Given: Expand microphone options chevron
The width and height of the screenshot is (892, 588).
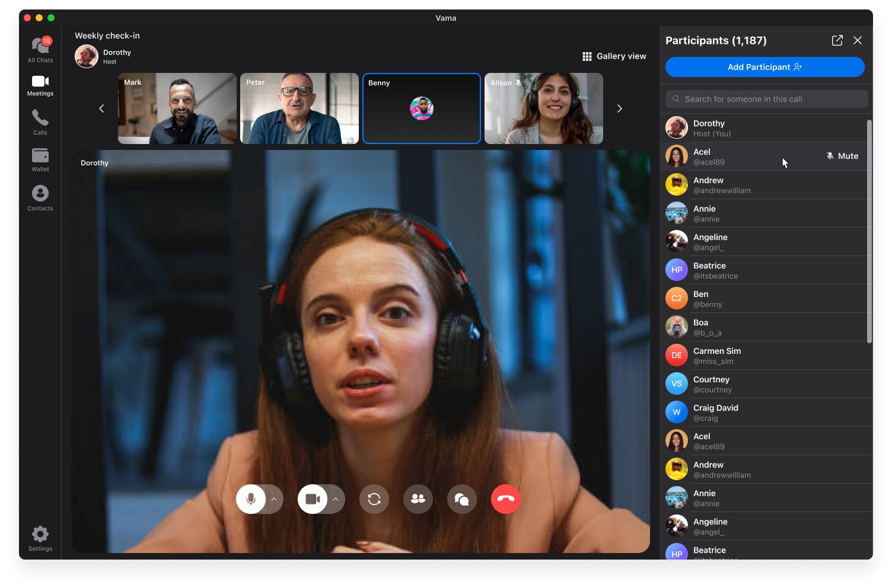Looking at the screenshot, I should click(274, 499).
